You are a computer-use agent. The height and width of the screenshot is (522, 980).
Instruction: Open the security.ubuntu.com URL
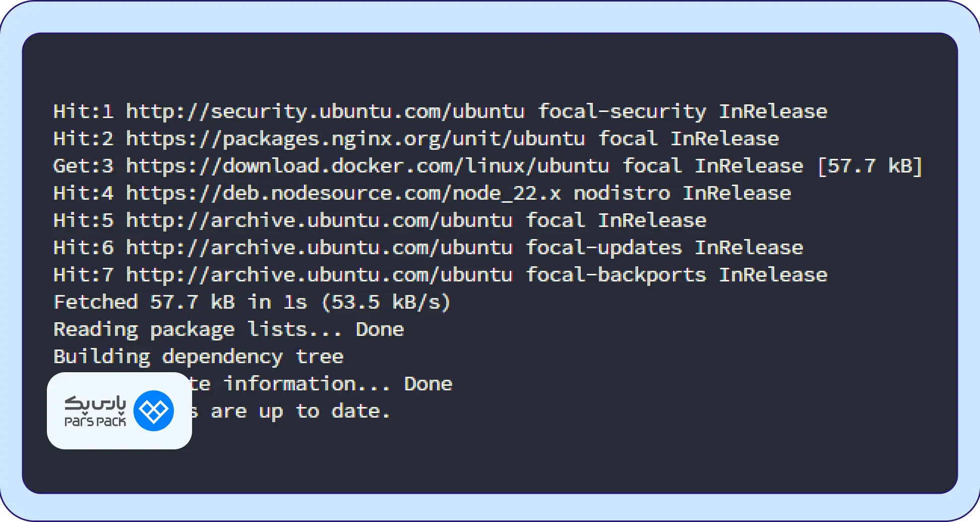pos(325,111)
